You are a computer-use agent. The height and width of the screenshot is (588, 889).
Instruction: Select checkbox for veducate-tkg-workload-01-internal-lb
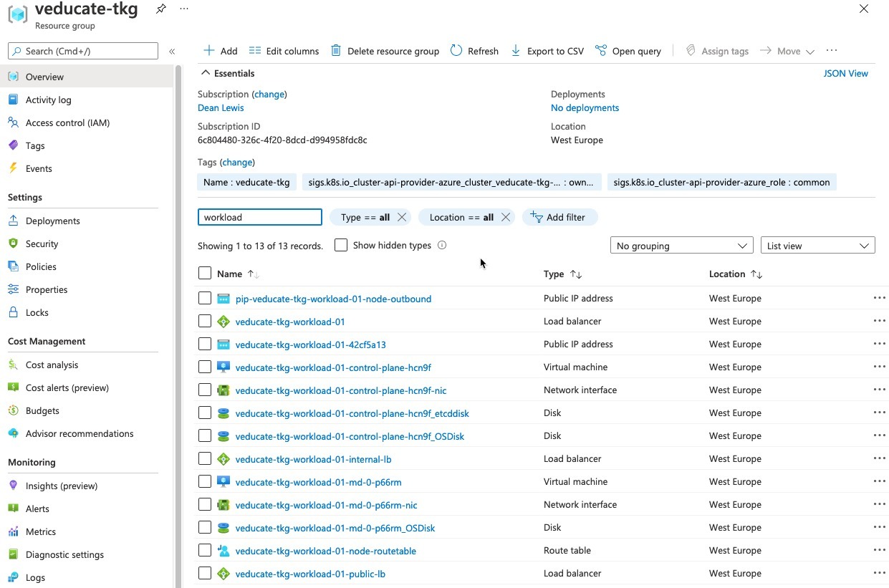[205, 458]
